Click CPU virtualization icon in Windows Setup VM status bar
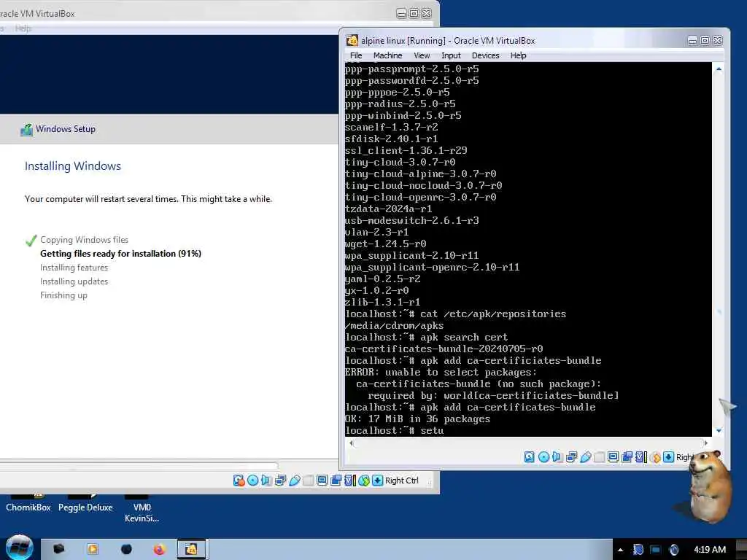 coord(350,481)
